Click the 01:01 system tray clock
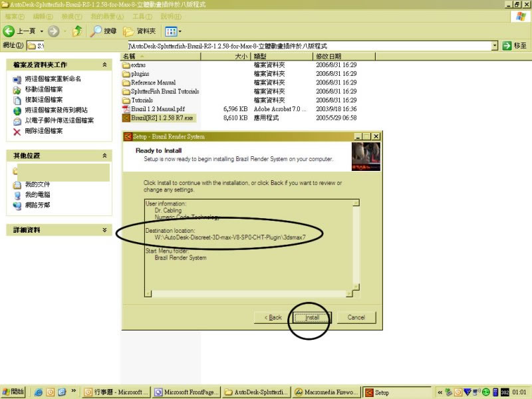The height and width of the screenshot is (399, 532). tap(519, 392)
